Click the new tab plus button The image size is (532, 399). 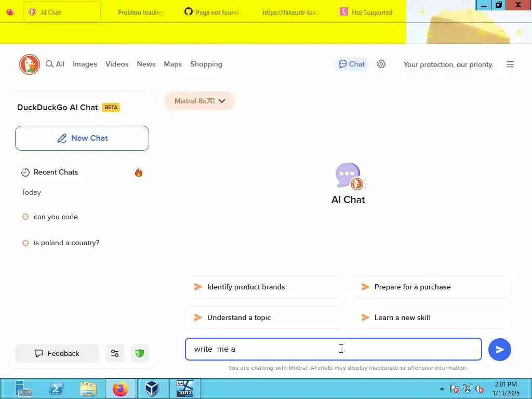tap(422, 12)
